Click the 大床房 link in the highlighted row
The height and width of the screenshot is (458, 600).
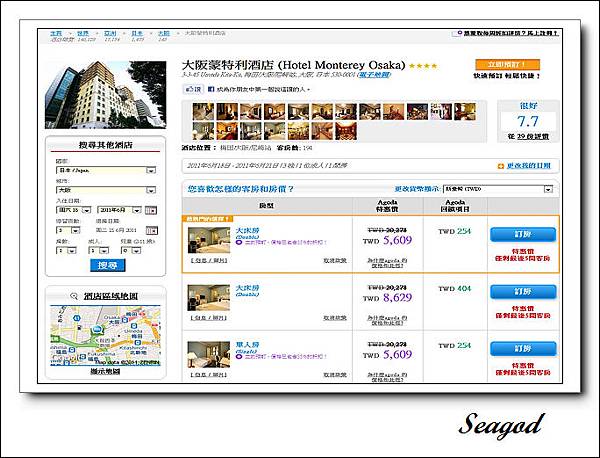[x=247, y=230]
